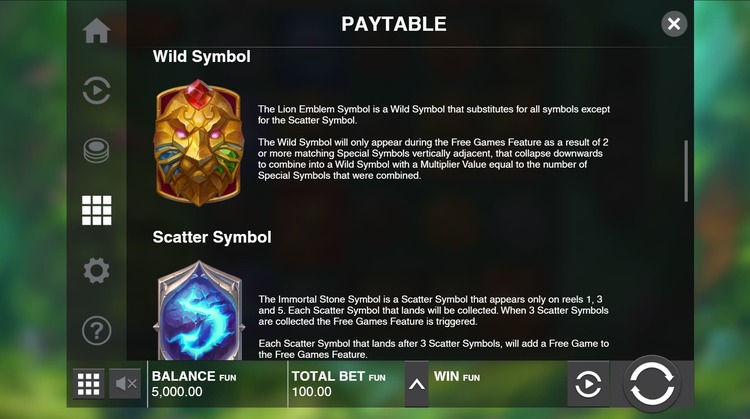750x419 pixels.
Task: Select the Wild Symbol heading
Action: pyautogui.click(x=201, y=56)
